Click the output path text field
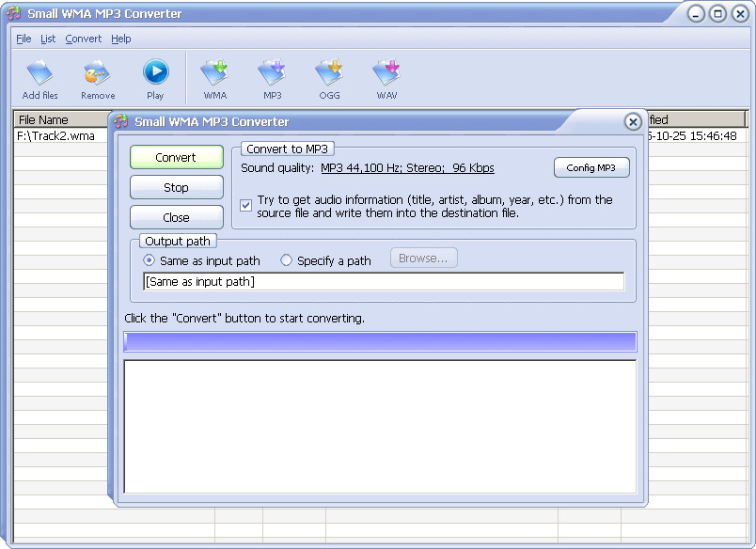Screen dimensions: 756x549 pos(384,281)
